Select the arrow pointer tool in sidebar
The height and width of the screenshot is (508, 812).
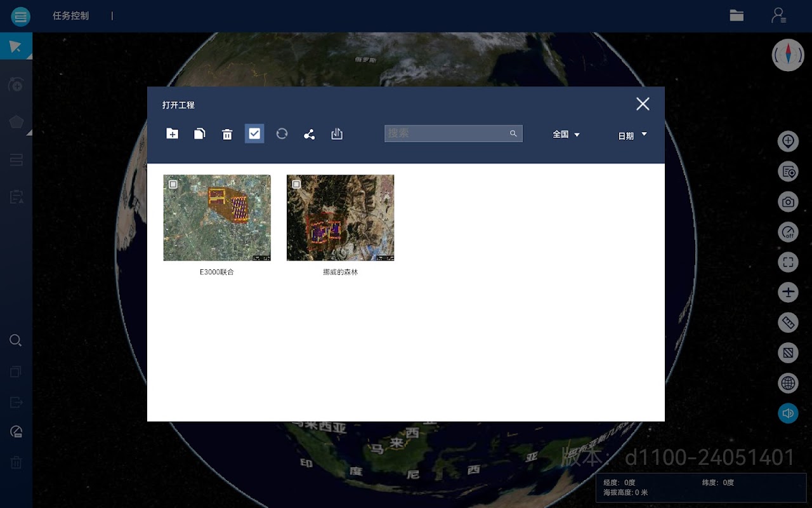[16, 46]
